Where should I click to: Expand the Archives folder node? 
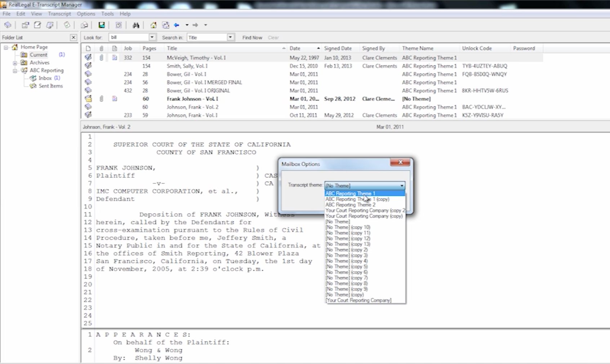pyautogui.click(x=15, y=63)
